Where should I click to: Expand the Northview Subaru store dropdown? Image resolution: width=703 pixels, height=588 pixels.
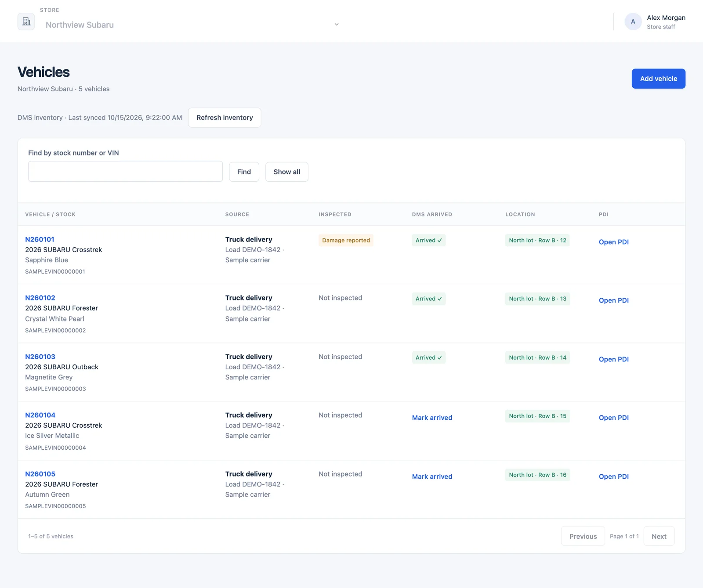[x=191, y=25]
